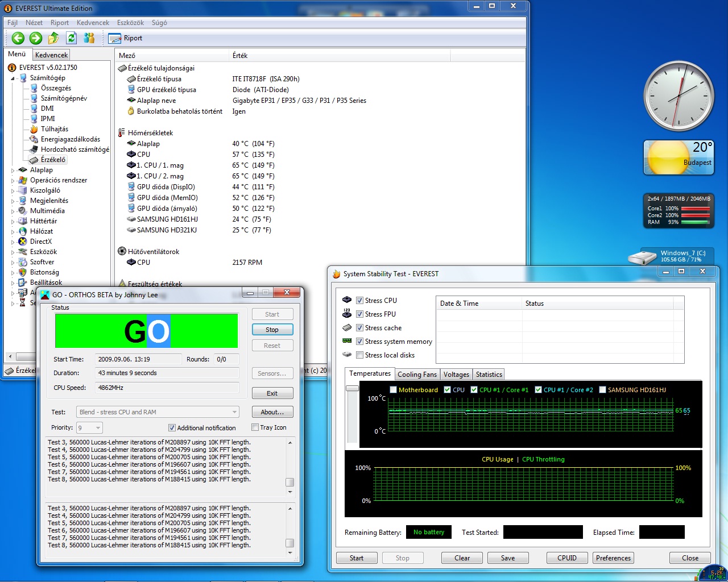
Task: Click the Multimédia icon in tree
Action: [x=23, y=211]
